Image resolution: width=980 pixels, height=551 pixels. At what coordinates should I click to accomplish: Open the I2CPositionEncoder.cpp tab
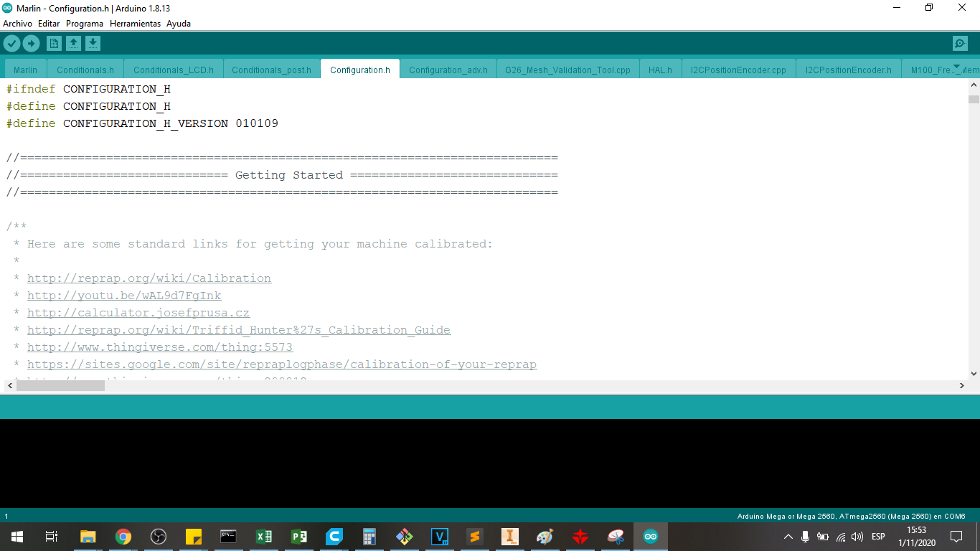[x=738, y=70]
